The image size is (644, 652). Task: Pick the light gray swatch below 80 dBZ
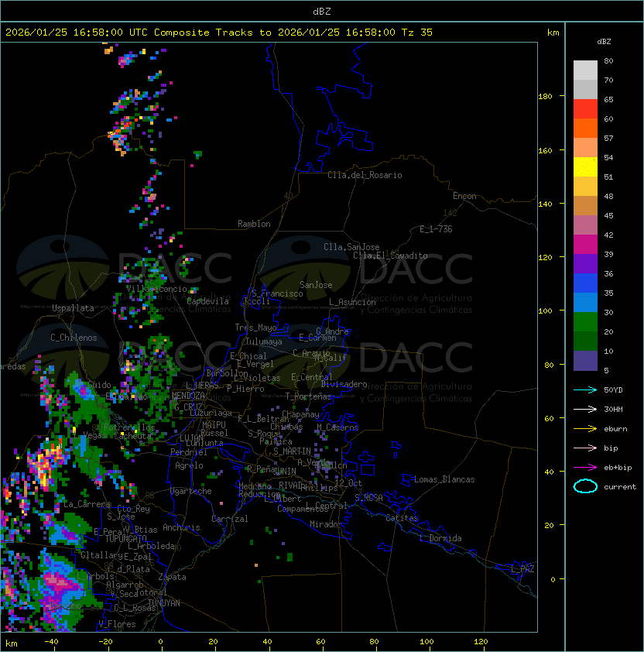(x=585, y=70)
